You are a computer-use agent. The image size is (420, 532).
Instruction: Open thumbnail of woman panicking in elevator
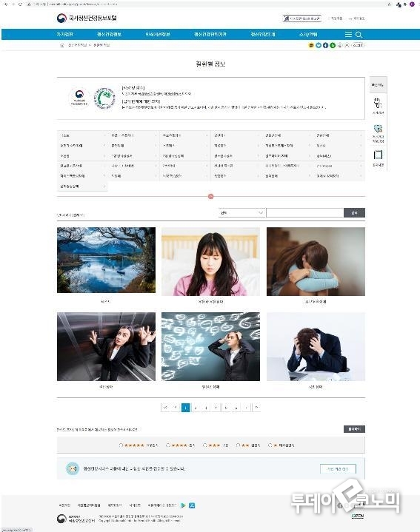(x=106, y=346)
